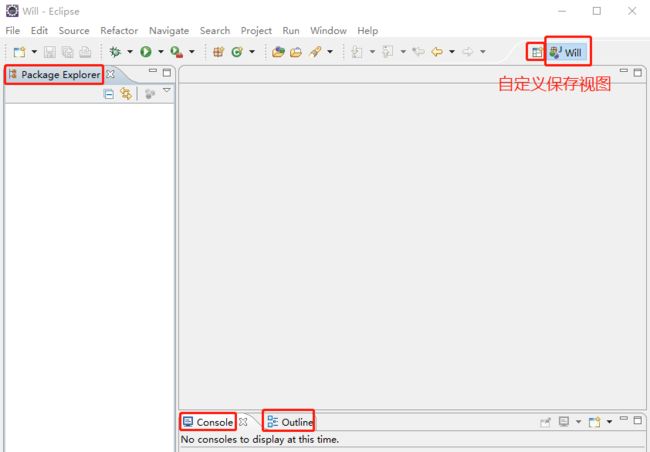Open the External Tools dropdown arrow
The width and height of the screenshot is (650, 452).
[192, 52]
